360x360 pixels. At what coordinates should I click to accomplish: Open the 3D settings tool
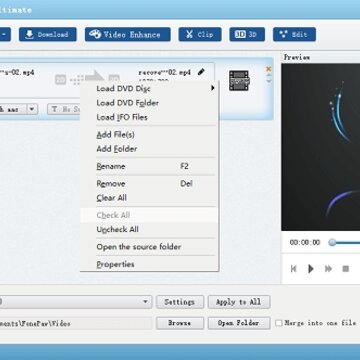coord(247,34)
